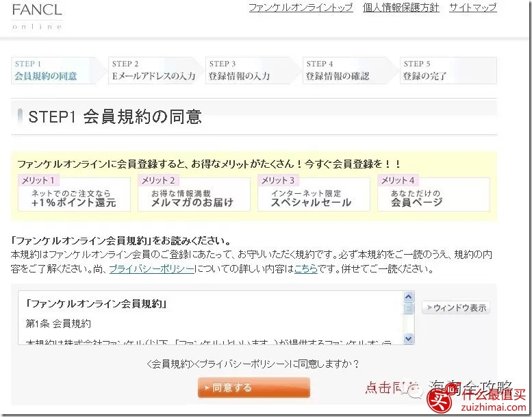Viewport: 532px width, 417px height.
Task: Click the メリット4 会員ページ card
Action: point(433,193)
